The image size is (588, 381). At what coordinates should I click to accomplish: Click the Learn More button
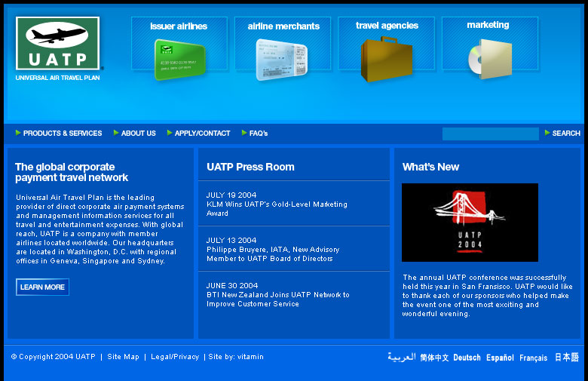pyautogui.click(x=42, y=287)
